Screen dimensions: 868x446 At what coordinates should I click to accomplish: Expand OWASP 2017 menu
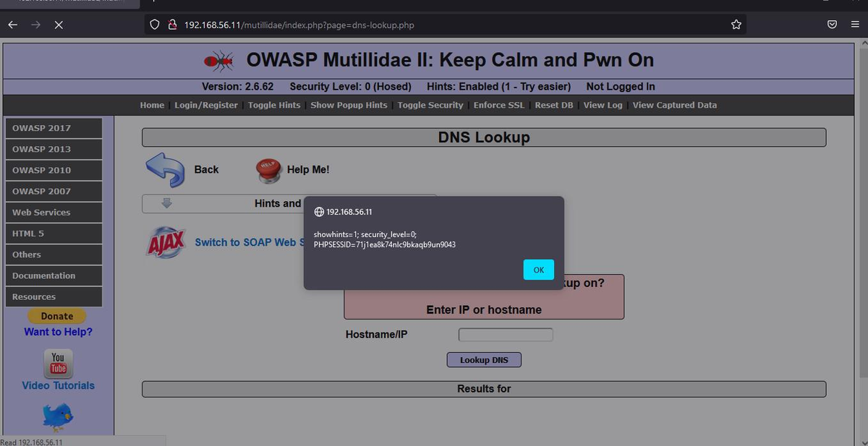tap(54, 128)
